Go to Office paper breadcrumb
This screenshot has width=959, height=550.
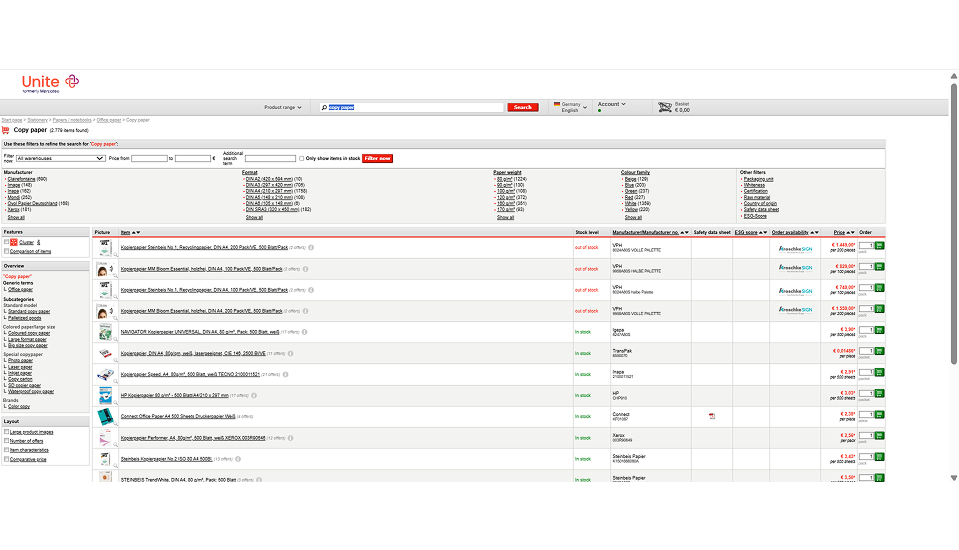pos(109,120)
